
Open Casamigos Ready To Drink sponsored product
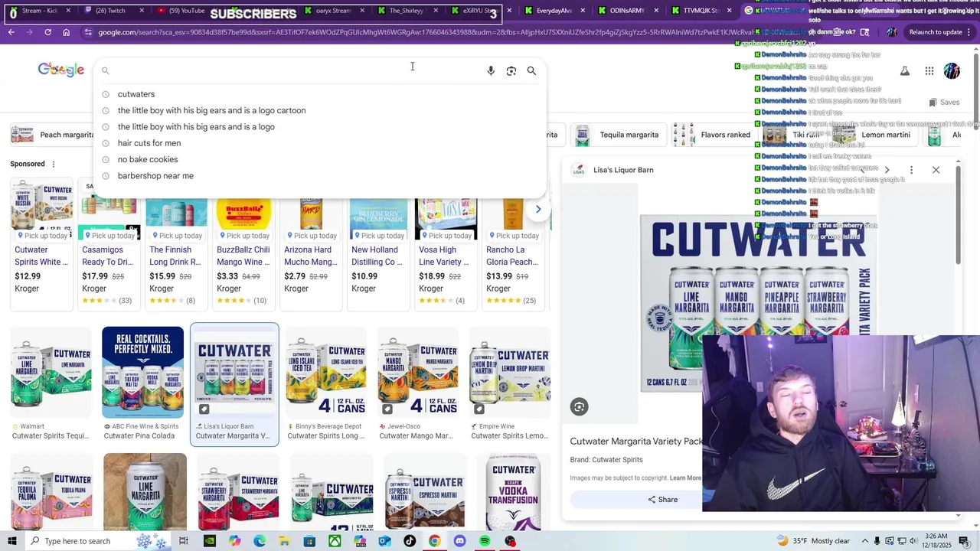(x=109, y=245)
